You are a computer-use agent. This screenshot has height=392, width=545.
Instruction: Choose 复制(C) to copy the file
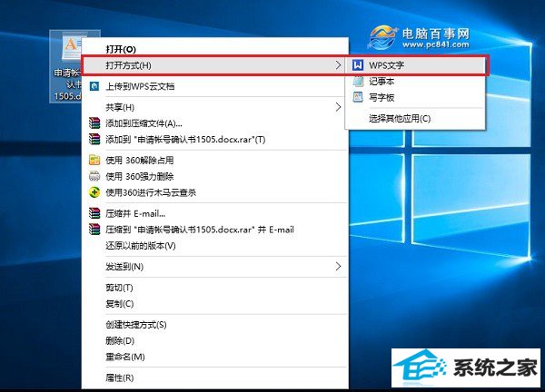point(214,304)
